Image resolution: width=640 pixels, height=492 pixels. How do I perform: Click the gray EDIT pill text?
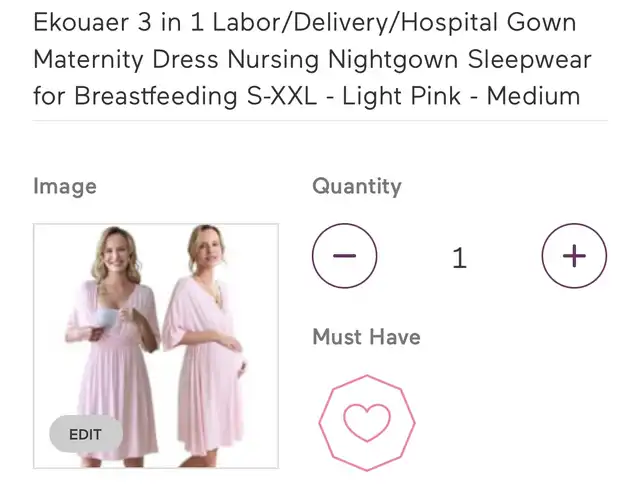tap(85, 434)
